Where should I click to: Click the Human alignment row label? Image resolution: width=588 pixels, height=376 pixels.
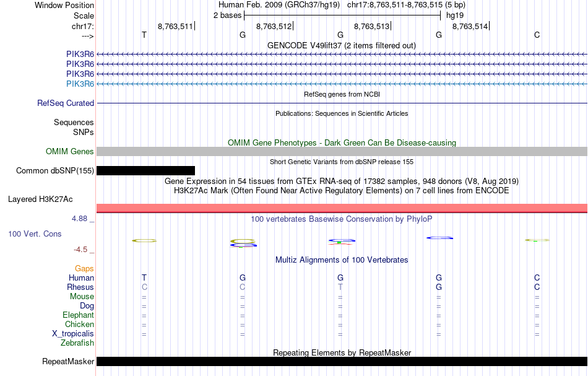click(x=81, y=278)
